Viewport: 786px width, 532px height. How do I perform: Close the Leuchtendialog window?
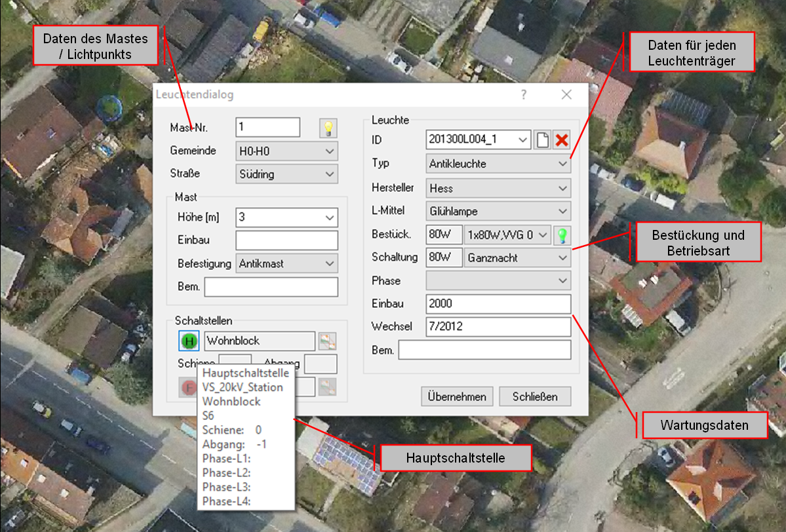click(567, 95)
